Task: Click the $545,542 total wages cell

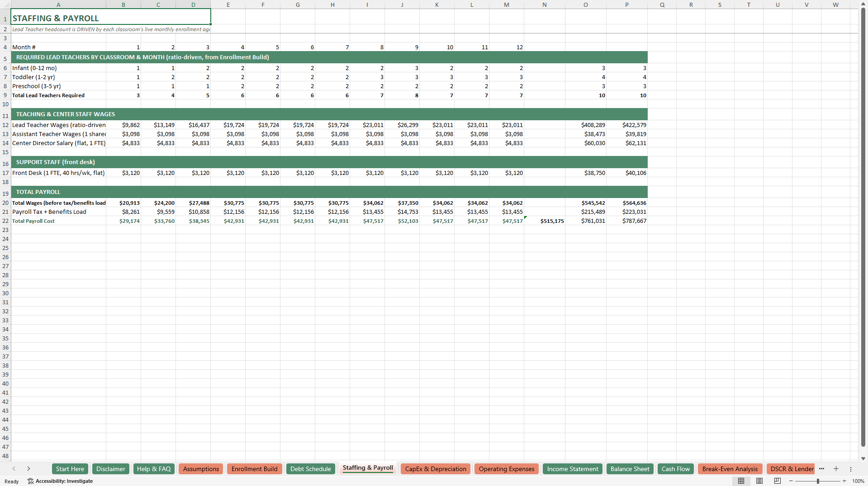Action: point(585,203)
